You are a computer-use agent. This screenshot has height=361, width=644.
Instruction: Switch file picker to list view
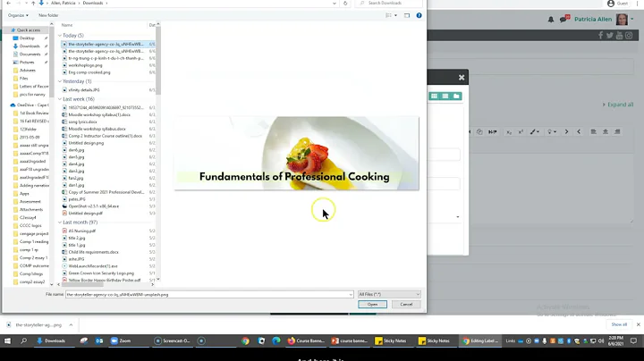click(x=445, y=96)
